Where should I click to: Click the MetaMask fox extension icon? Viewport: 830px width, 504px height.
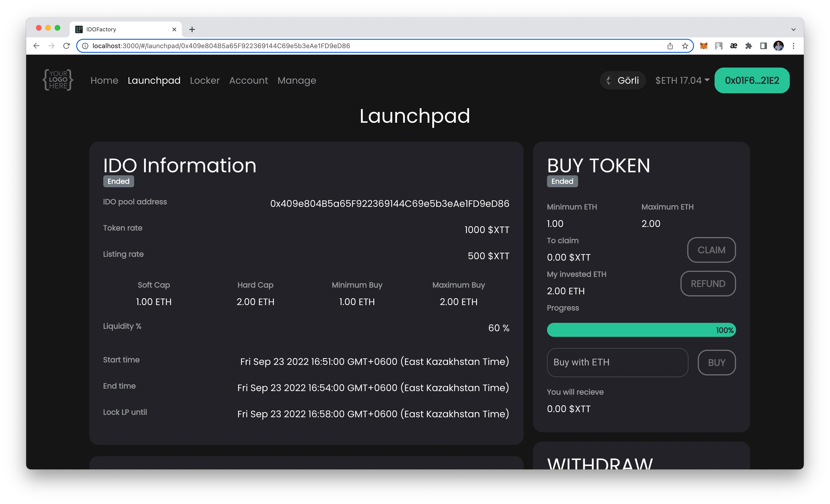[x=703, y=46]
